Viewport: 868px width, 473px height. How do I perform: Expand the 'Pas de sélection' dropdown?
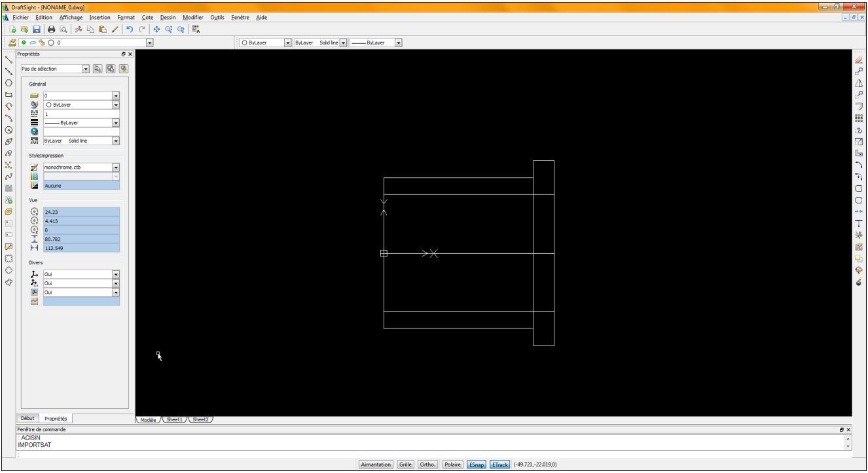coord(85,69)
